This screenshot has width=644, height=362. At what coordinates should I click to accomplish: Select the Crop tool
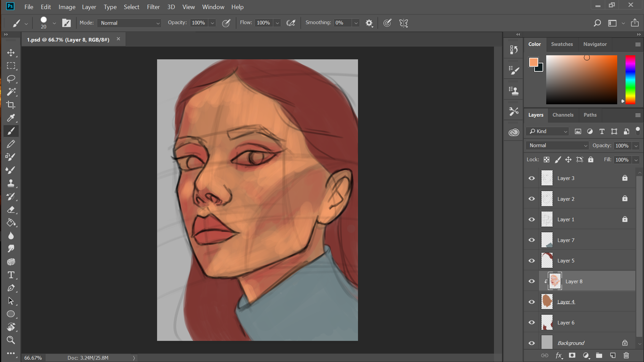point(11,105)
